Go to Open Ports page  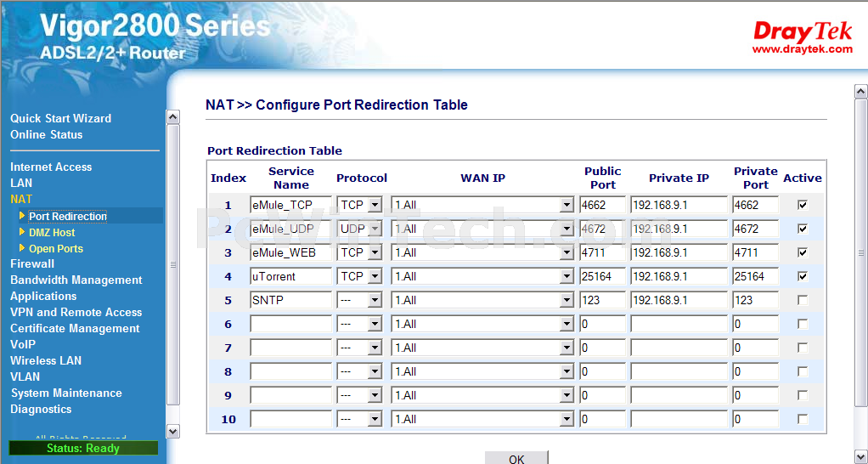coord(56,249)
